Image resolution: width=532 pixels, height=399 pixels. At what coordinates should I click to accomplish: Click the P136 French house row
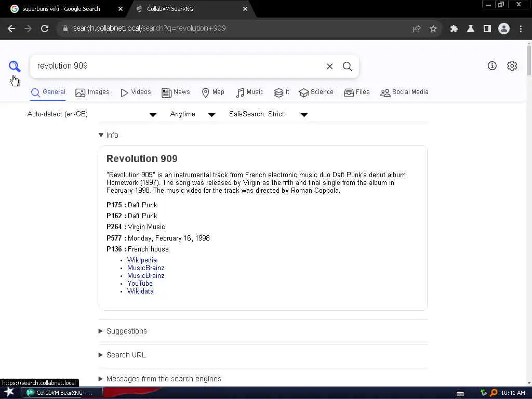pyautogui.click(x=137, y=249)
